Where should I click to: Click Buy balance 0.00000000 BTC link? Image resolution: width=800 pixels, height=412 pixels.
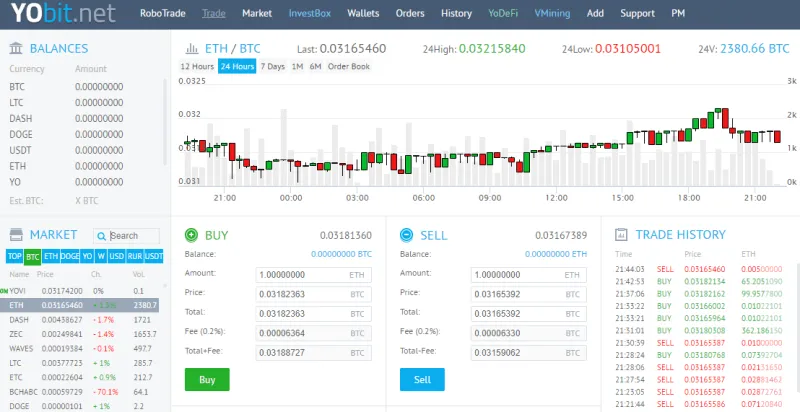tap(341, 254)
